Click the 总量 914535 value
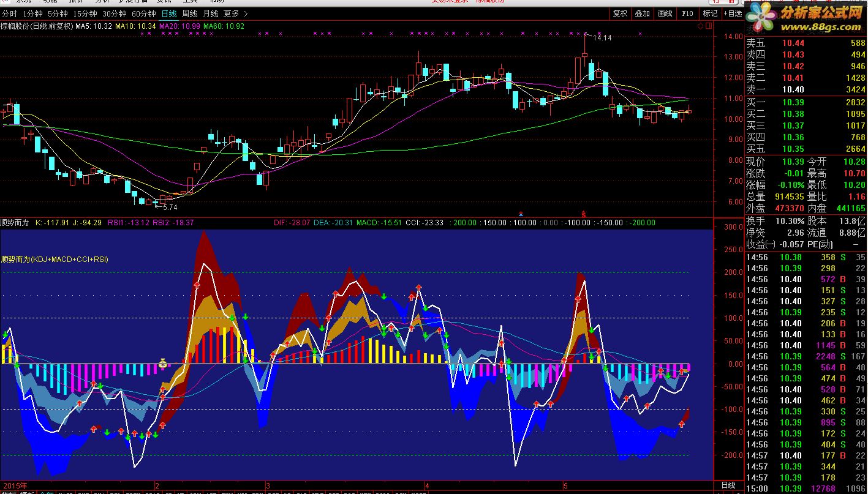Image resolution: width=868 pixels, height=494 pixels. tap(789, 196)
